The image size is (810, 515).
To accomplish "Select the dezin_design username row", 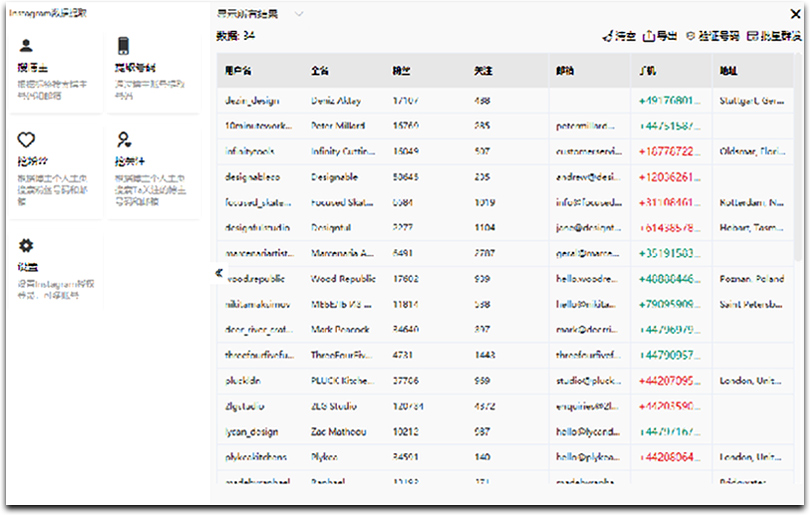I will [x=253, y=101].
